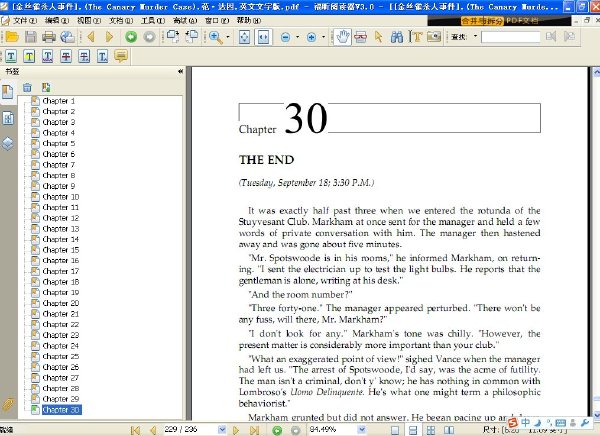Switch to Single Page layout in status bar
The width and height of the screenshot is (600, 436).
(395, 430)
